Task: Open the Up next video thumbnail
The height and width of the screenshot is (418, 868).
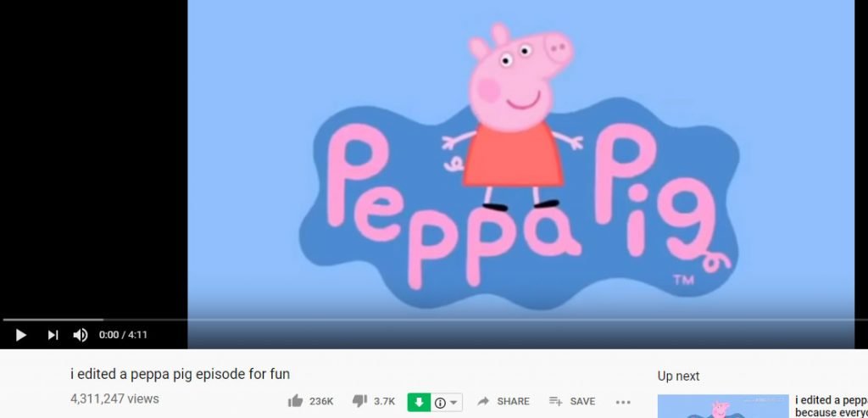Action: (x=723, y=406)
